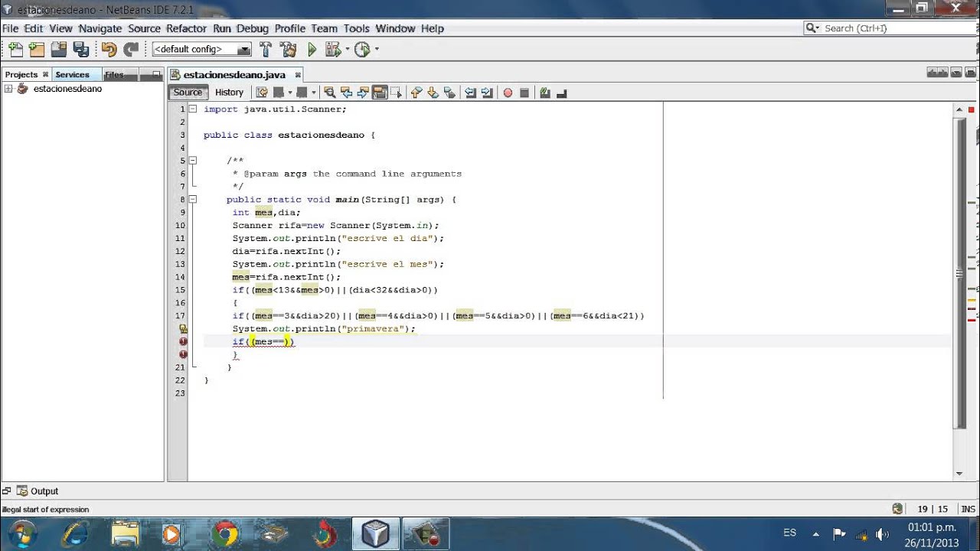Screen dimensions: 980x551
Task: Undo the last edit
Action: coord(109,50)
